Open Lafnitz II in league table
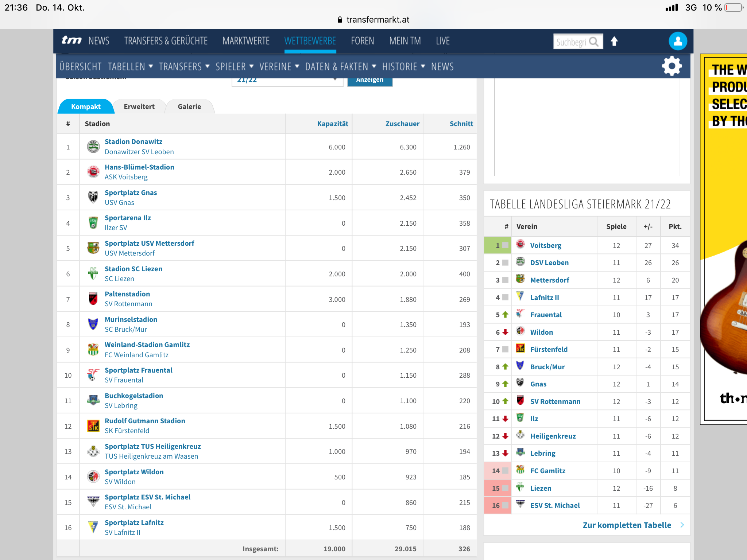747x560 pixels. click(545, 297)
